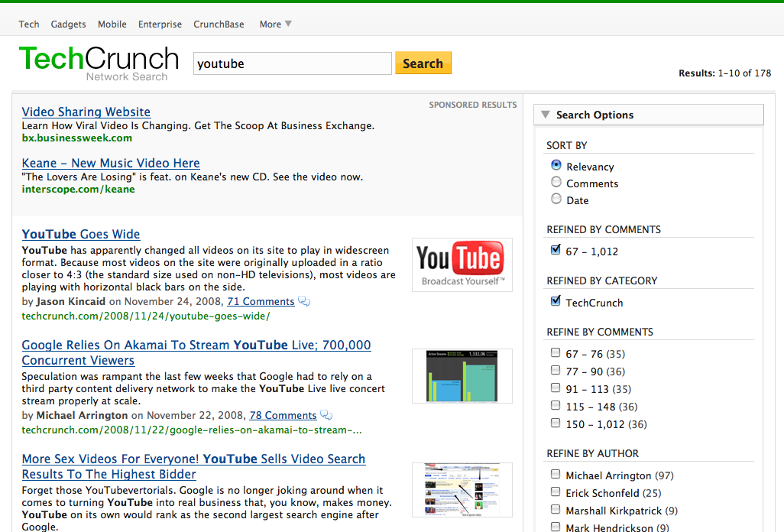Enable the 91 – 113 comments filter

tap(556, 388)
